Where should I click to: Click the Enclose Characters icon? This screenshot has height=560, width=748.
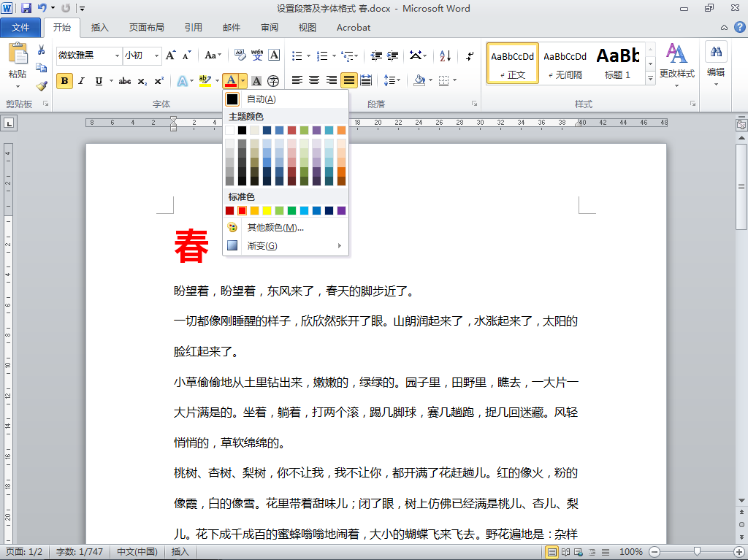click(273, 81)
